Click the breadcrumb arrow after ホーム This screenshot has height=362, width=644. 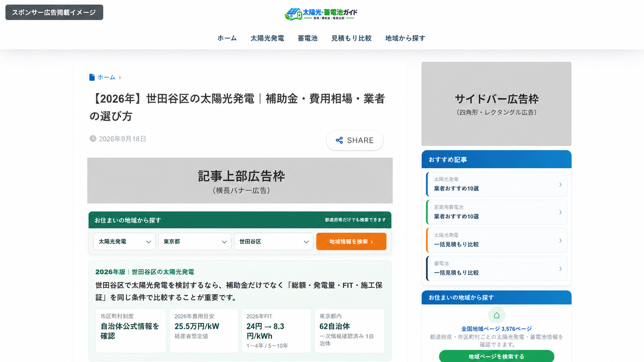tap(120, 77)
